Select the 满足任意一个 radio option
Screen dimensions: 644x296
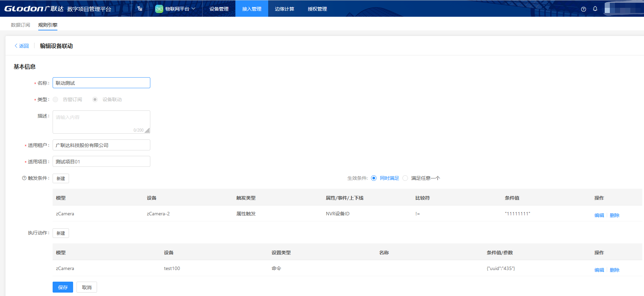(x=405, y=178)
